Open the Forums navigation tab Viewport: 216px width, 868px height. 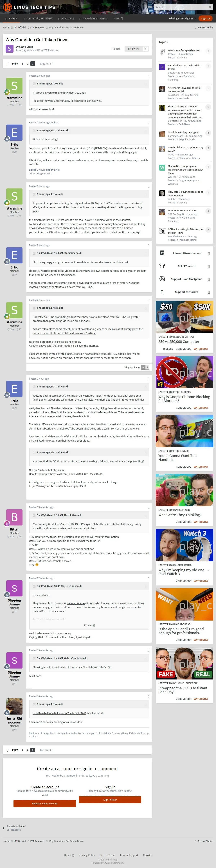(x=12, y=19)
